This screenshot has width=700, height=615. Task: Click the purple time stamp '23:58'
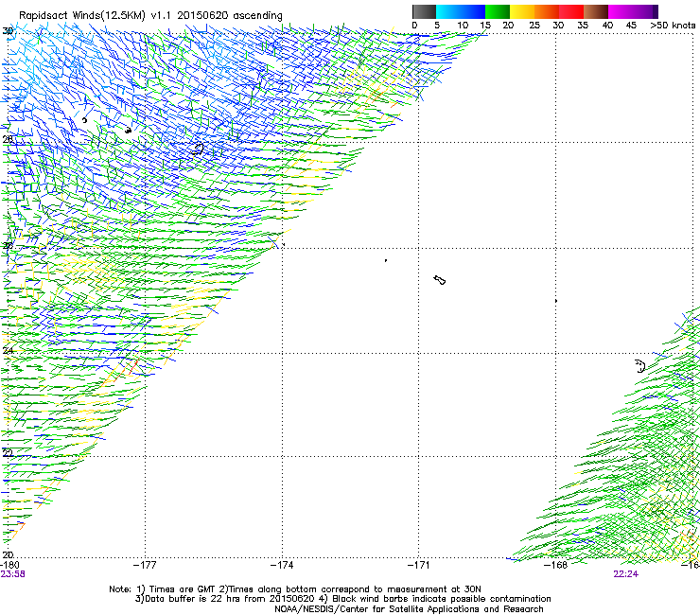(x=12, y=574)
